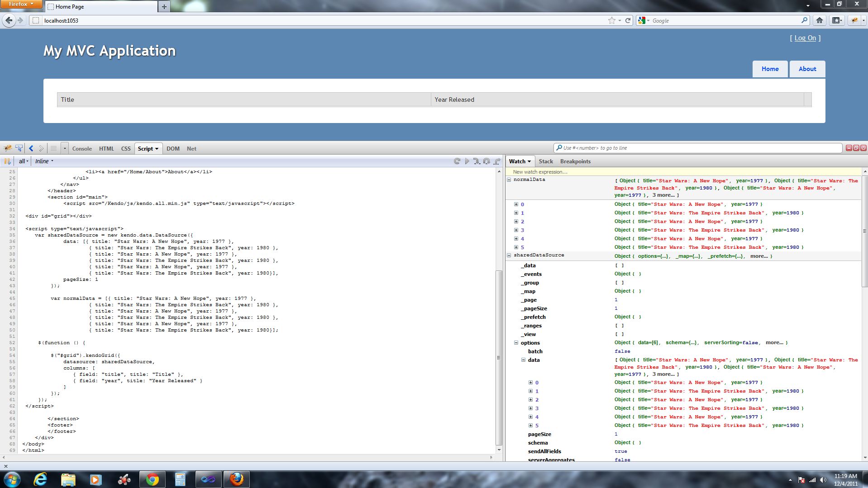
Task: Bookmark this page with the star icon
Action: (x=611, y=20)
